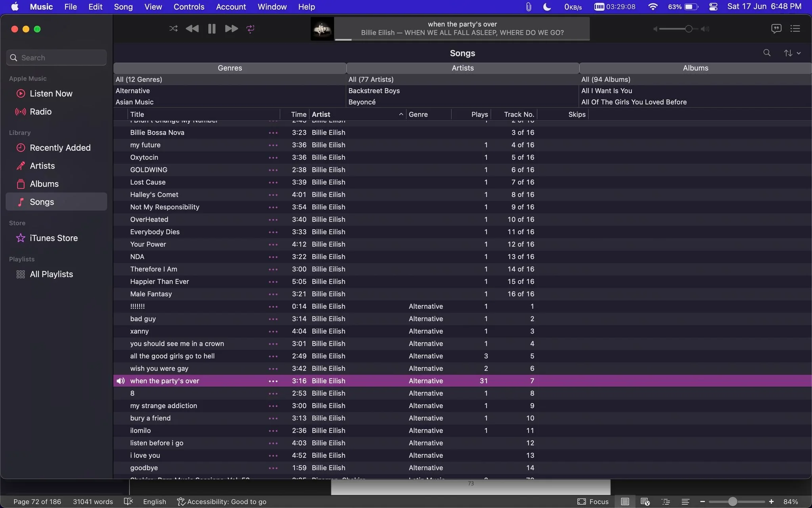Open more options for bad guy
812x508 pixels.
pos(273,319)
